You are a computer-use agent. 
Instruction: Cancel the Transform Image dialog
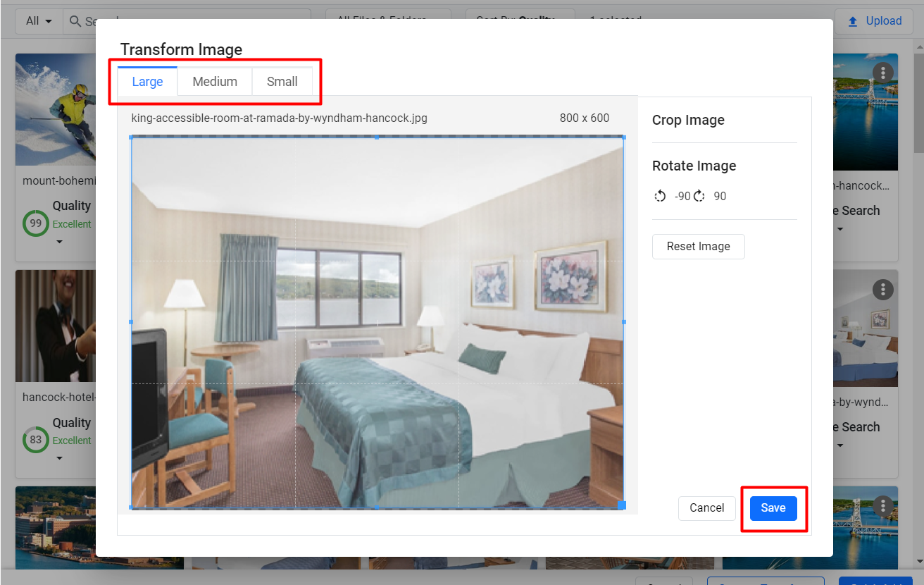(707, 508)
